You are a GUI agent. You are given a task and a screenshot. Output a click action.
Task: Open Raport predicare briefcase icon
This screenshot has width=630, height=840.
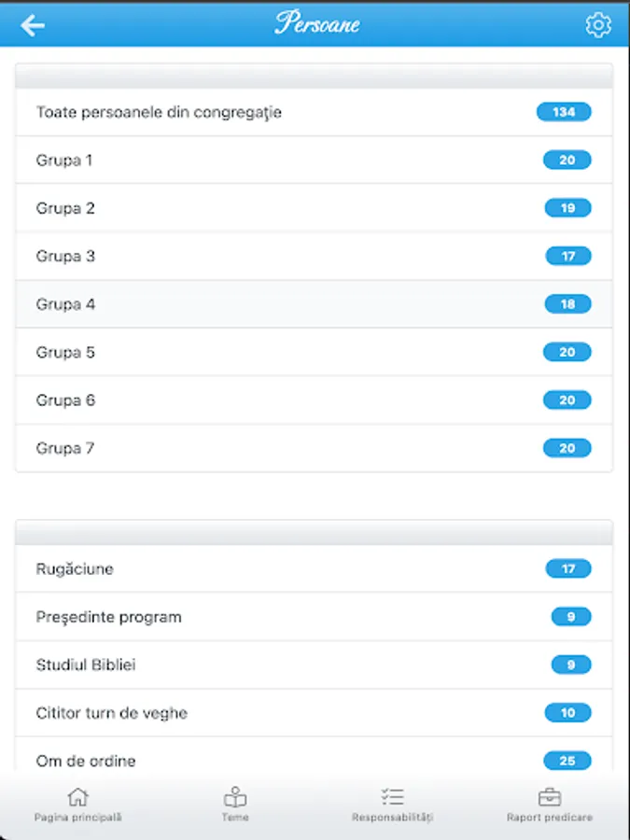(549, 798)
